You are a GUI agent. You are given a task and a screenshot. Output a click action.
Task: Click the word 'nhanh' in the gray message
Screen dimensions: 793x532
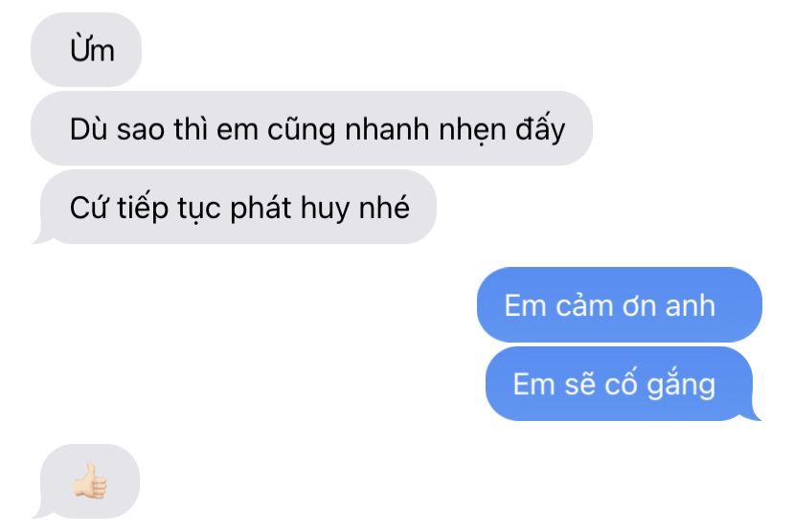coord(388,129)
